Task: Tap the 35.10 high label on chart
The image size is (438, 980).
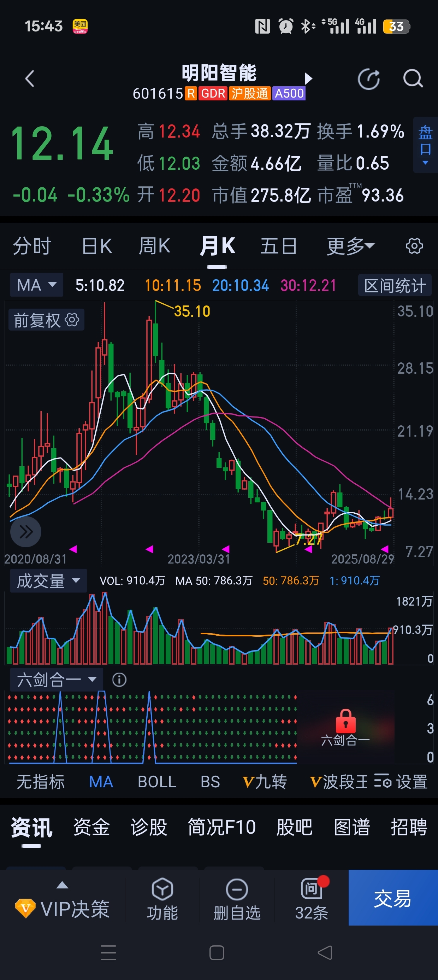Action: (192, 311)
